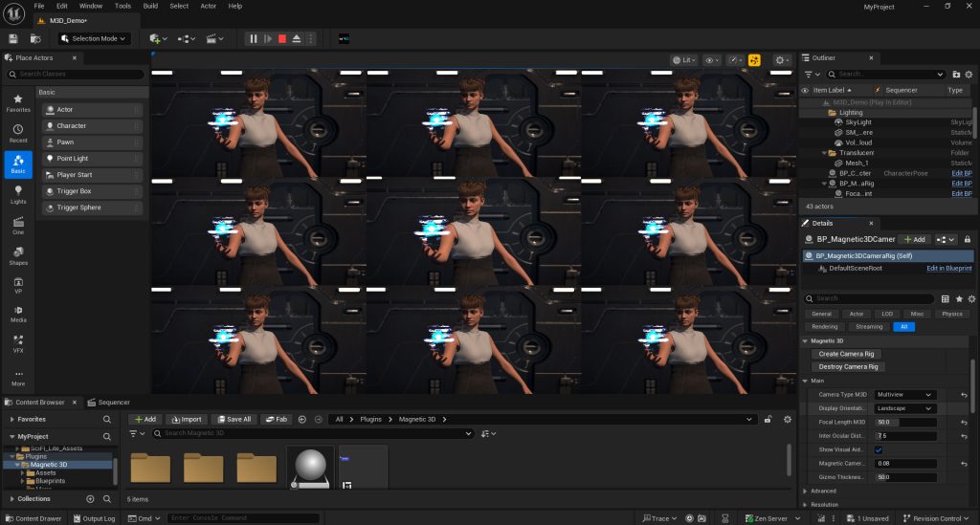
Task: Adjust the Focal Length M3D slider
Action: (x=905, y=422)
